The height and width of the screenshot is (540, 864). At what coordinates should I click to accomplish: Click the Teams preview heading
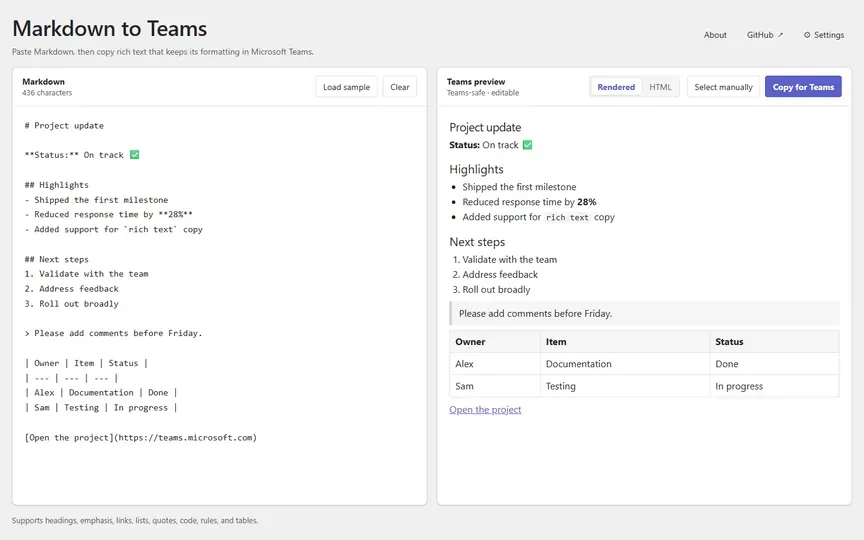click(476, 82)
